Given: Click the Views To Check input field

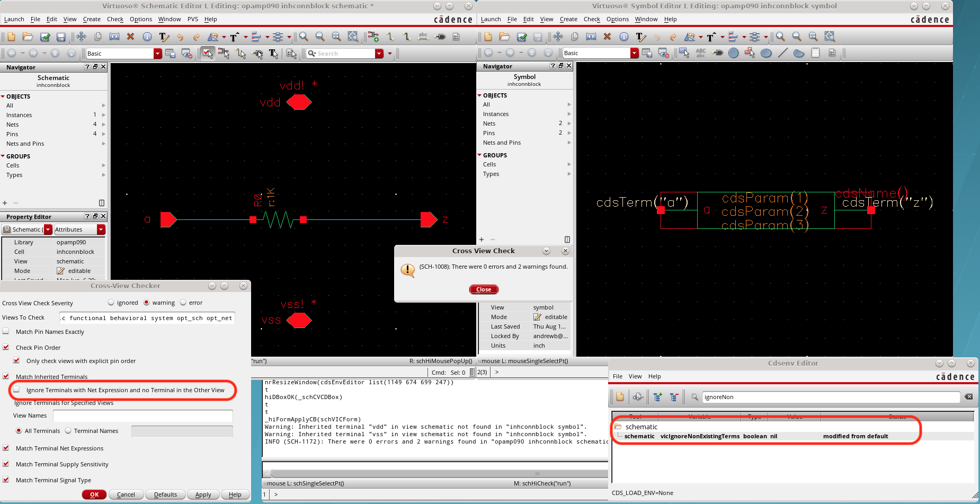Looking at the screenshot, I should [x=147, y=318].
